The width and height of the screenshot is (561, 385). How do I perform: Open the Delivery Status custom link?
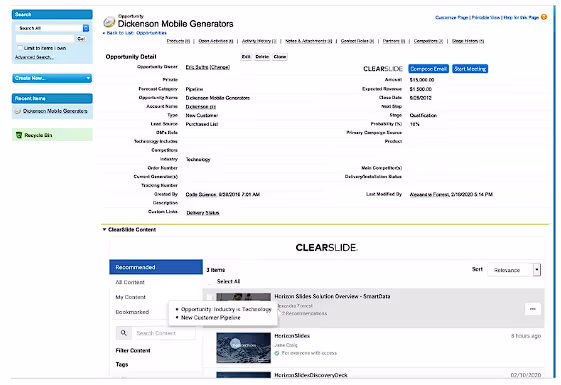click(203, 213)
